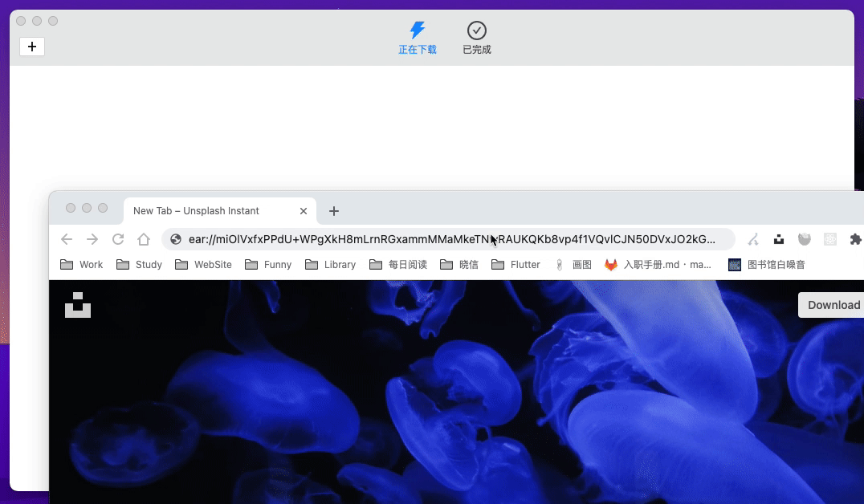The image size is (864, 504).
Task: Open the Unsplash extension icon in toolbar
Action: click(x=779, y=239)
